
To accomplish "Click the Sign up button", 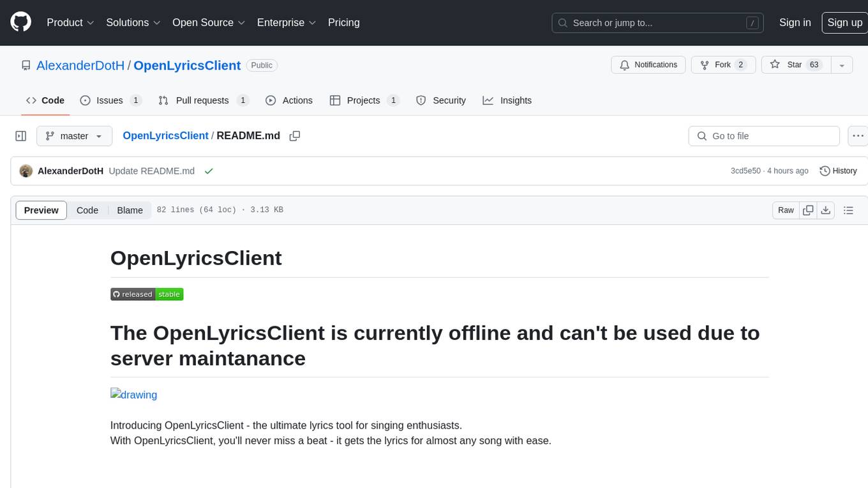I will 844,22.
